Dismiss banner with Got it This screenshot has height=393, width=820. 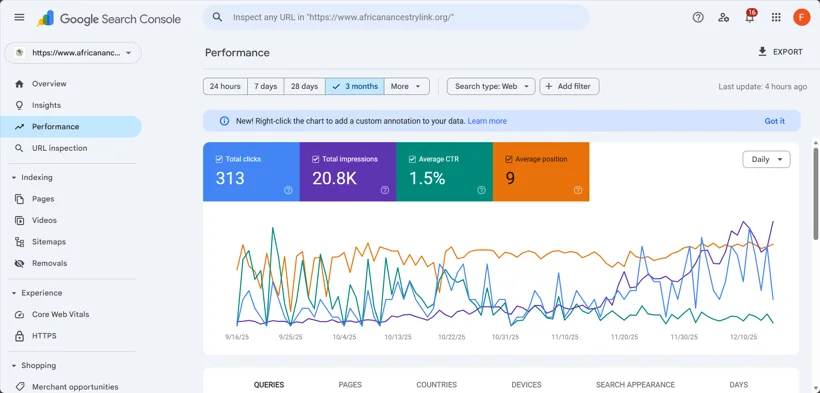point(775,121)
